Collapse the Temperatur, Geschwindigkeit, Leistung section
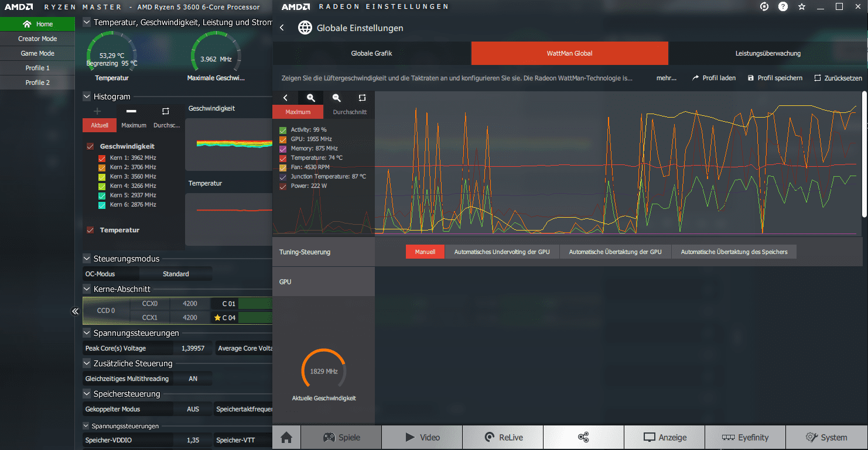Viewport: 868px width, 450px height. click(x=87, y=22)
